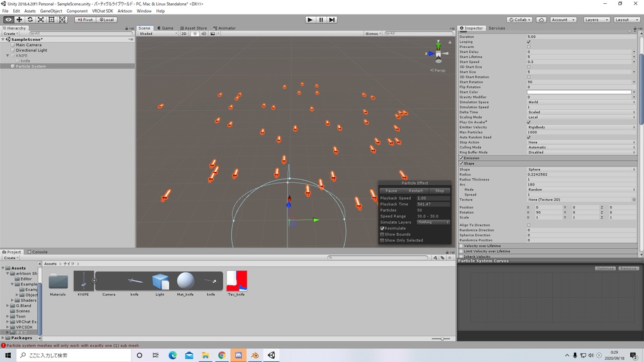Enable Show Bounds checkbox

tap(382, 234)
